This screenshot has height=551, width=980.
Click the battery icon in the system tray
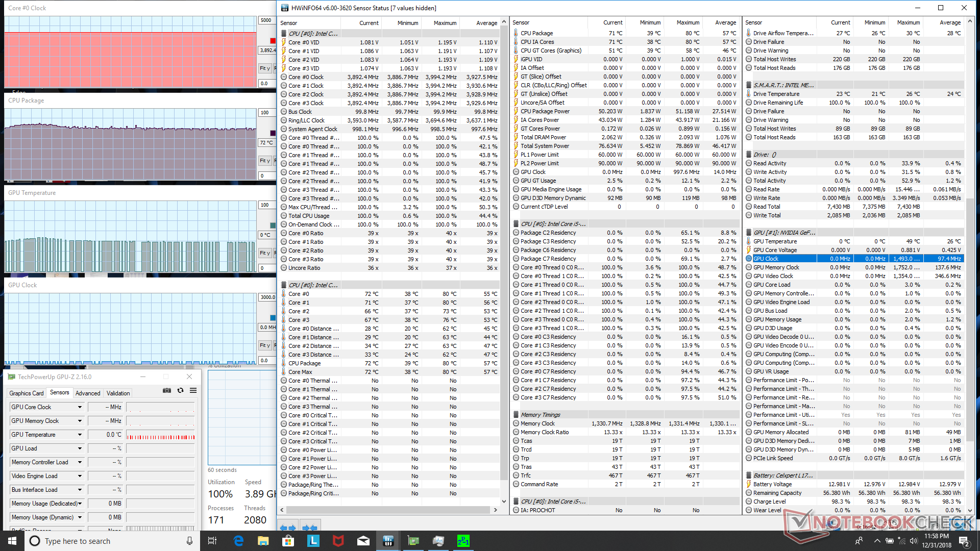tap(889, 541)
